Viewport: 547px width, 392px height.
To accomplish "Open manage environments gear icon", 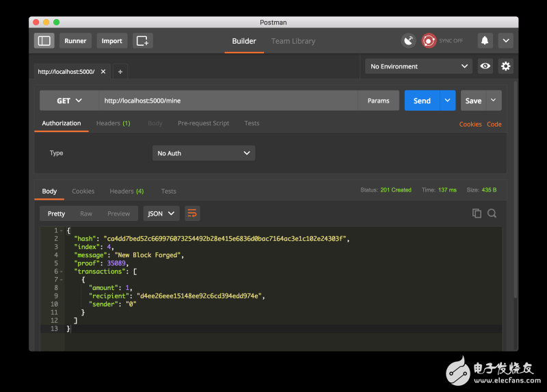I will pyautogui.click(x=505, y=66).
